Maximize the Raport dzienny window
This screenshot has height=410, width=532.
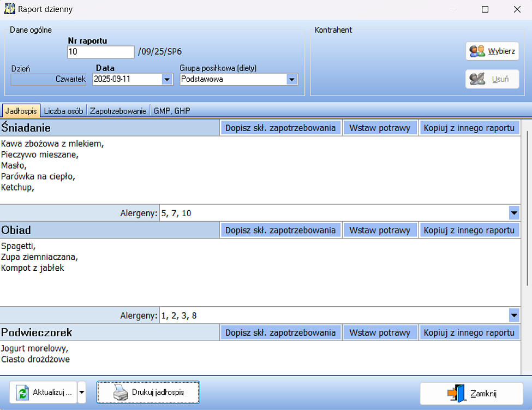(485, 9)
